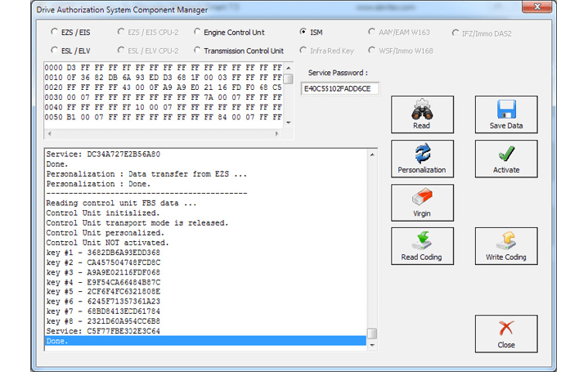Select the Engine Control Unit radio option
588x372 pixels.
(x=198, y=33)
